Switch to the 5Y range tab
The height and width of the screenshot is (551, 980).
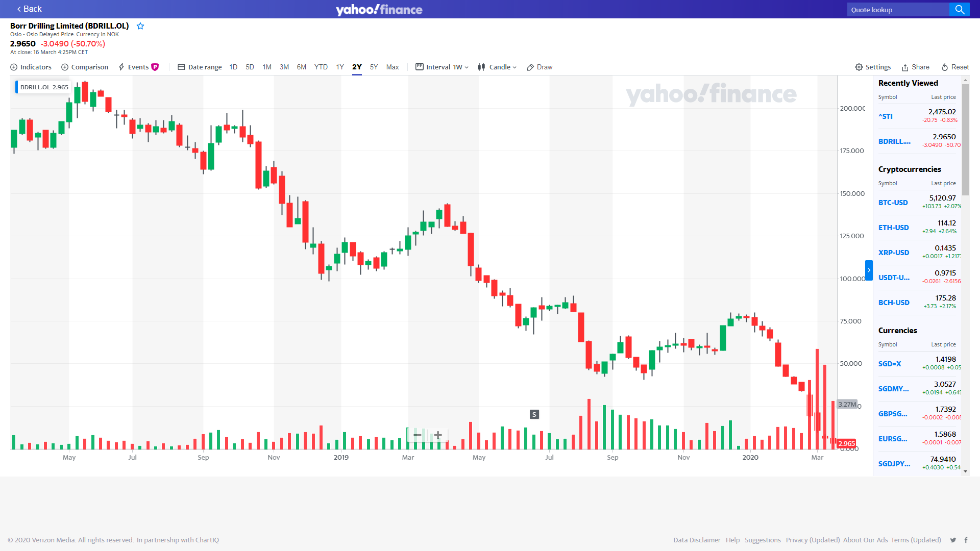374,67
